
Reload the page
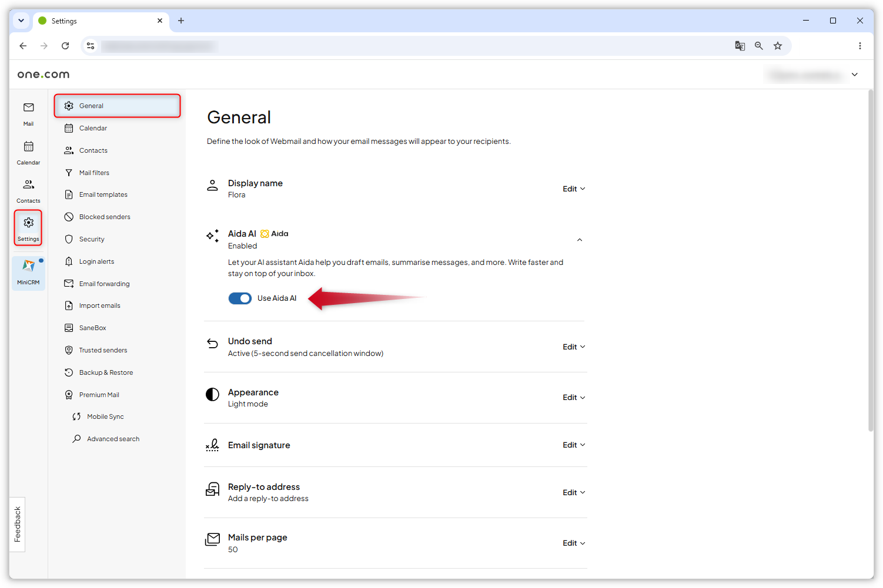tap(65, 46)
